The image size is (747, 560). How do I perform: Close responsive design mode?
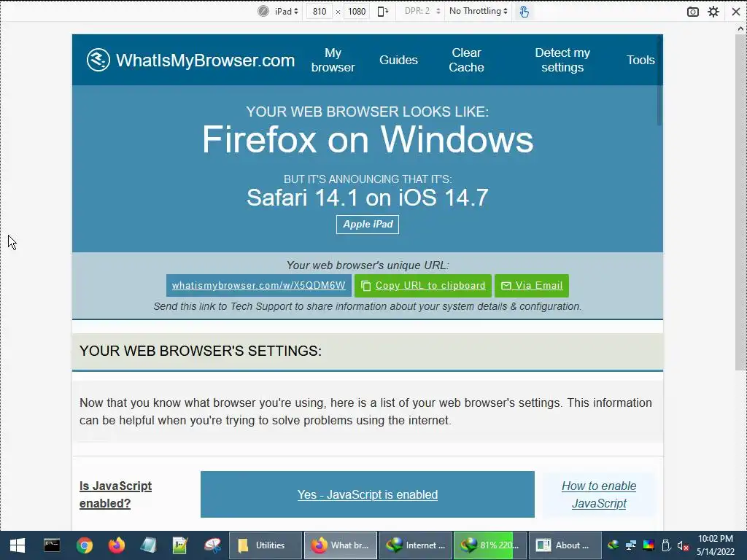pos(735,12)
